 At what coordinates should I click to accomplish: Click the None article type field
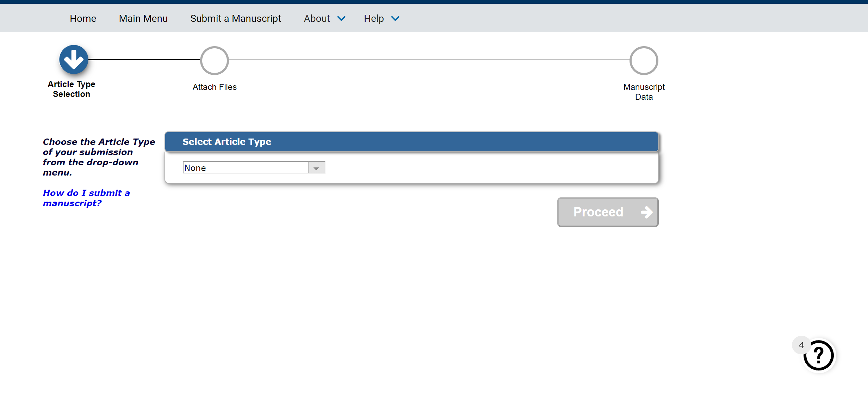pos(245,168)
